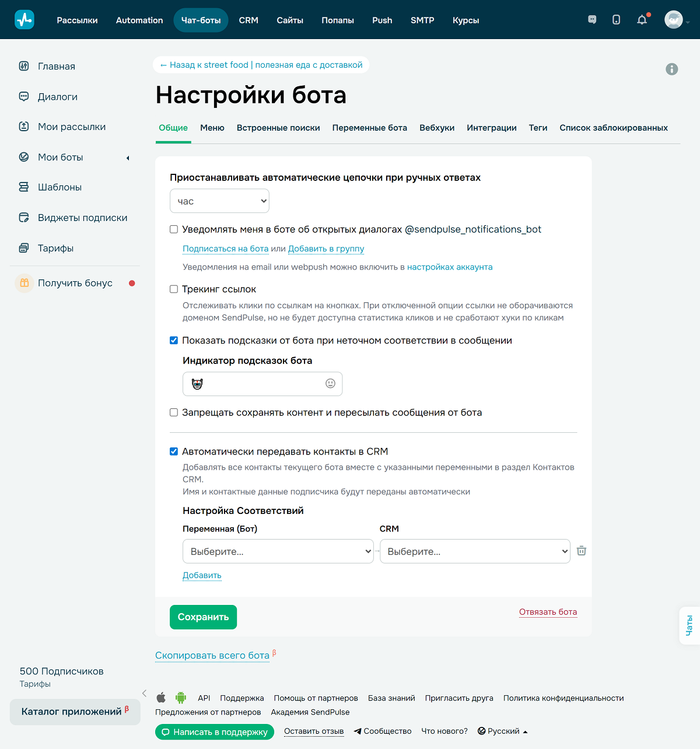Open the pause duration dropdown showing час
The height and width of the screenshot is (749, 700).
coord(219,201)
